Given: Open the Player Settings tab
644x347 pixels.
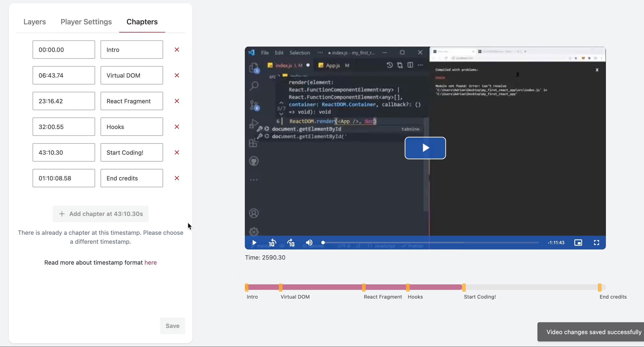Looking at the screenshot, I should tap(86, 22).
